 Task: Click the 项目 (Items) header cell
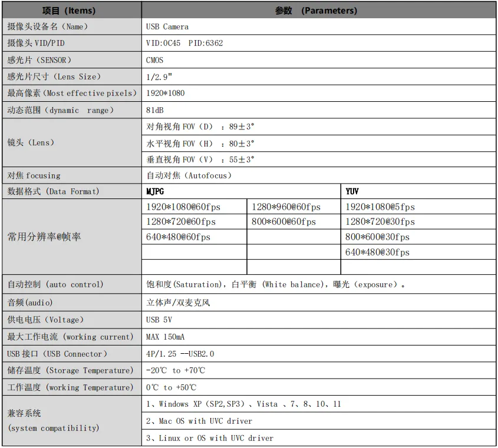pos(71,10)
